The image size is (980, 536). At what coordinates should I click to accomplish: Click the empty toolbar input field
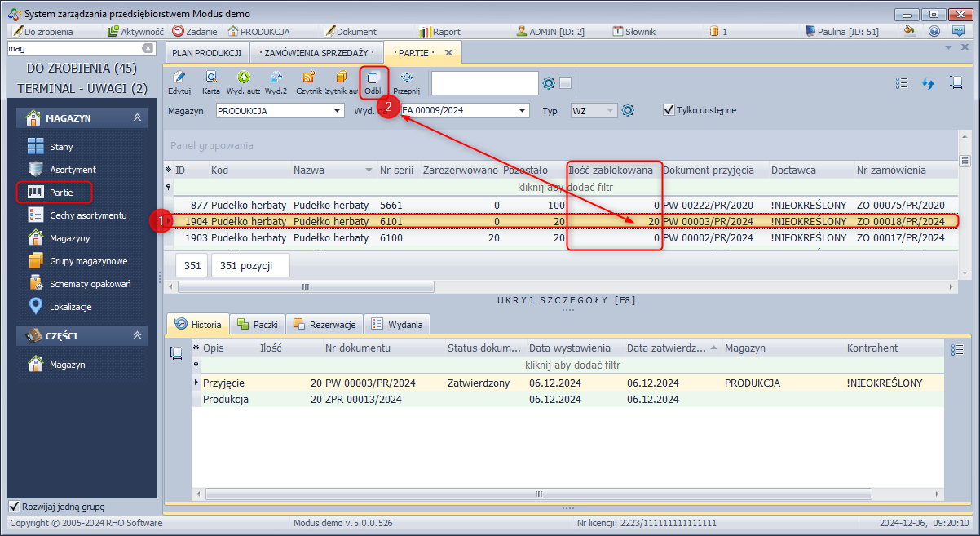(484, 82)
